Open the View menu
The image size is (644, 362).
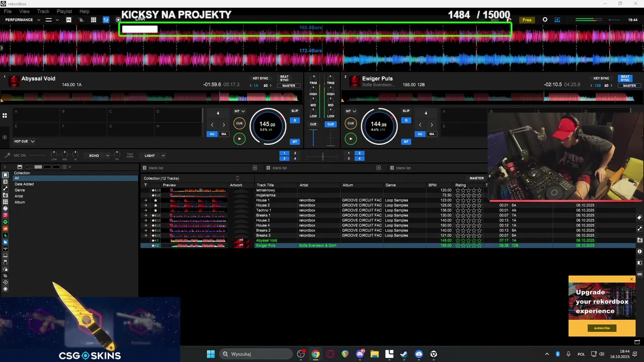24,11
